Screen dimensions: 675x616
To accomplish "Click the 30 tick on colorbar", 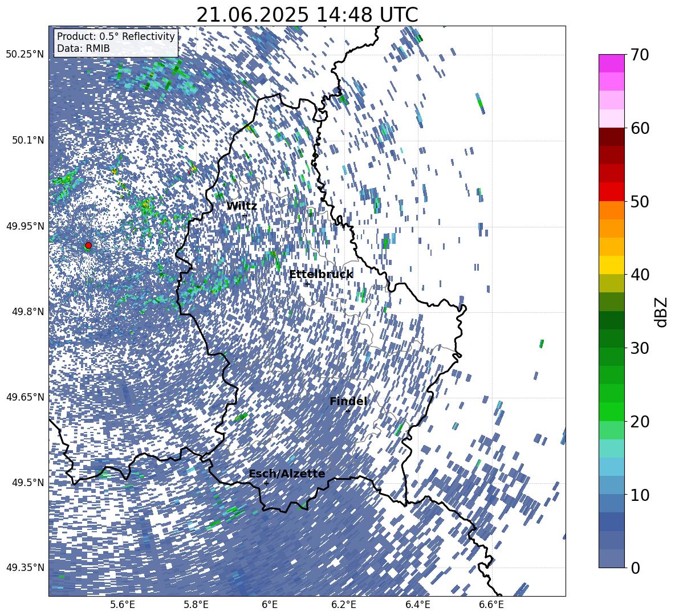I will 640,348.
